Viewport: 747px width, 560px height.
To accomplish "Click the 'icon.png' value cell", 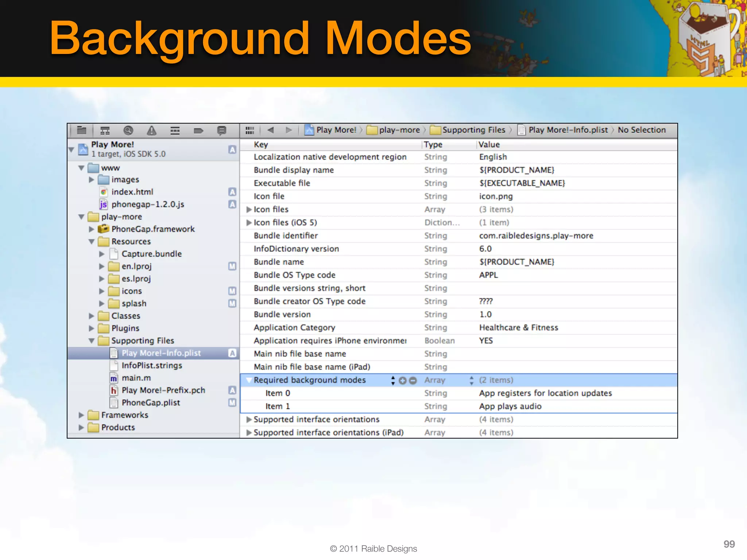I will (x=496, y=197).
